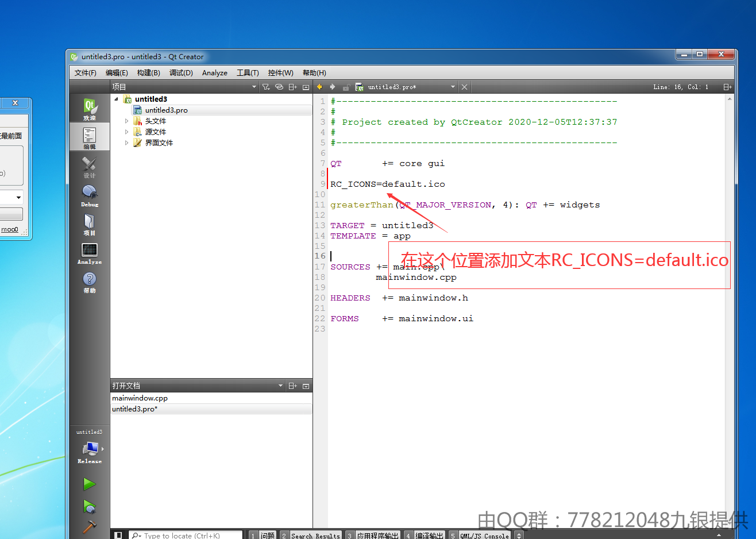Run the project with green play button

pos(90,484)
